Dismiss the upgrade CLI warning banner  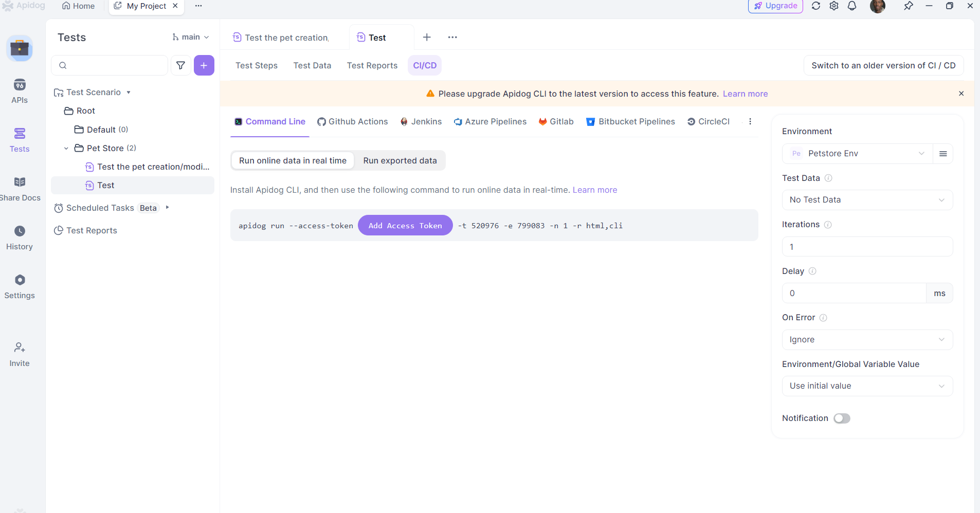[x=961, y=94]
